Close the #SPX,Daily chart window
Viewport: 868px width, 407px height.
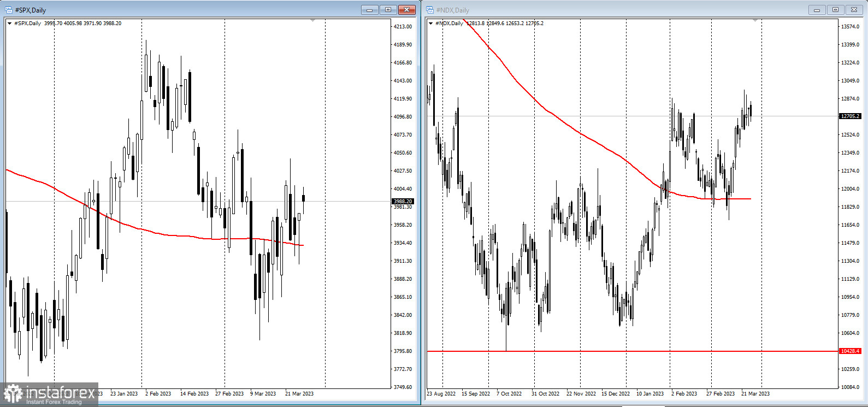click(x=407, y=10)
